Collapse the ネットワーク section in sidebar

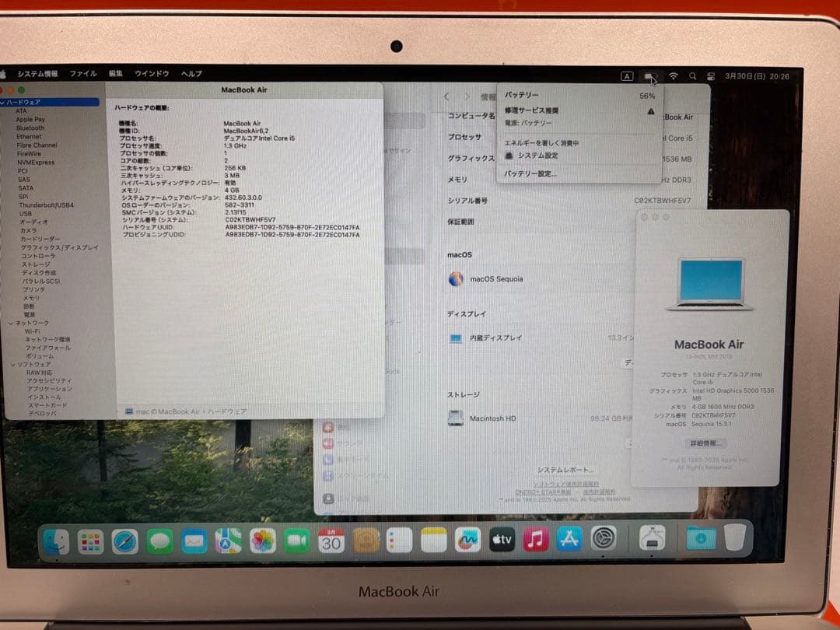pos(11,323)
